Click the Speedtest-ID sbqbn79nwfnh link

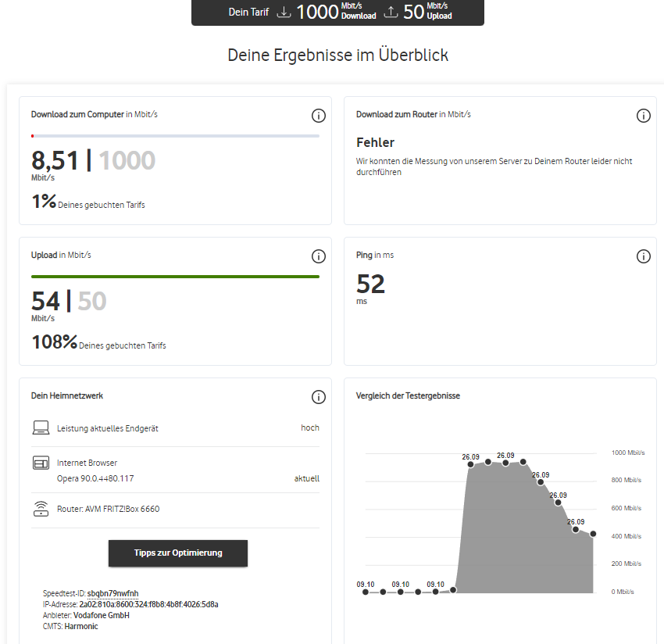[x=112, y=593]
